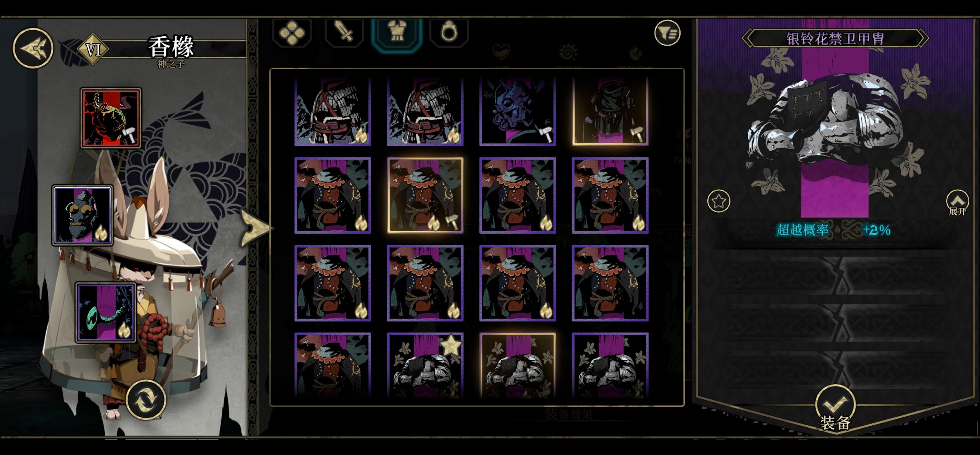The image size is (980, 455).
Task: Collapse the equipment panel with the left arrow
Action: (256, 227)
